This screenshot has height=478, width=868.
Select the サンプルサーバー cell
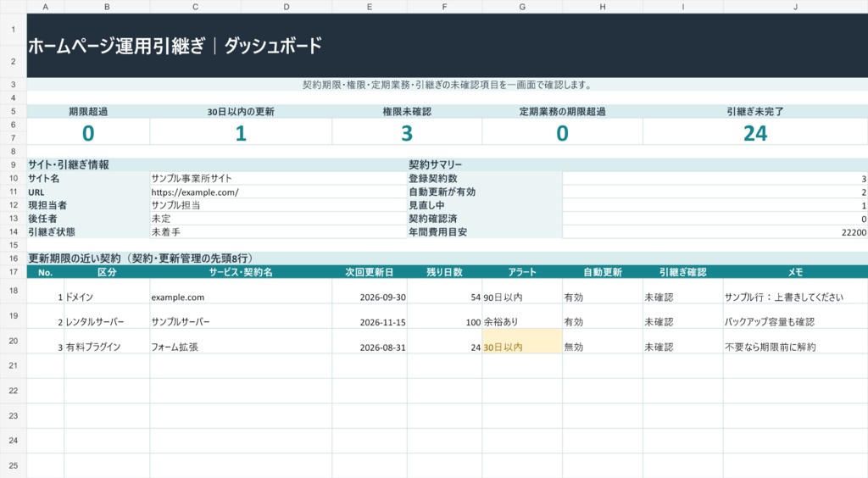click(x=241, y=316)
